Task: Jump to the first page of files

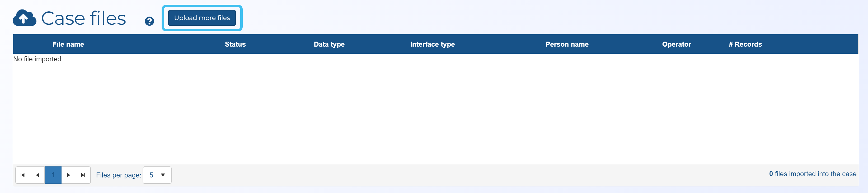Action: coord(22,175)
